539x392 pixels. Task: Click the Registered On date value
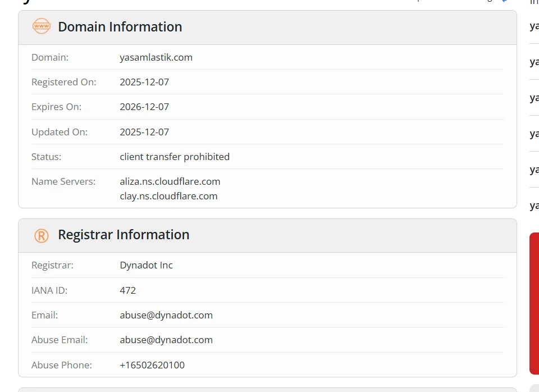(x=144, y=82)
